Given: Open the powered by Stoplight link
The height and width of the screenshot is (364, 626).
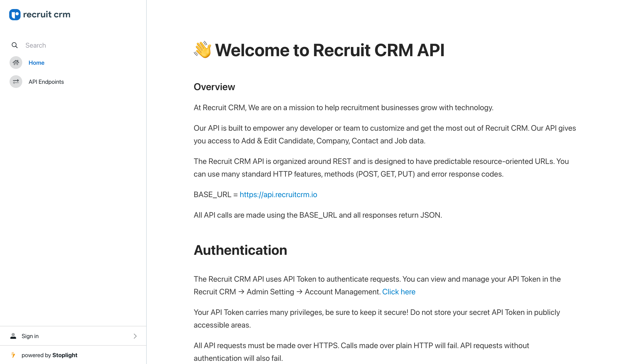Looking at the screenshot, I should (x=49, y=355).
